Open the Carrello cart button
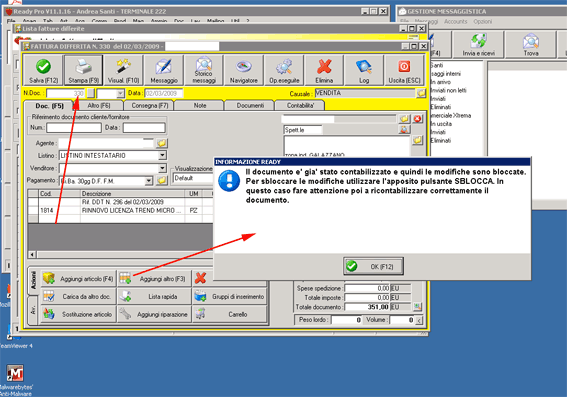 coord(230,314)
